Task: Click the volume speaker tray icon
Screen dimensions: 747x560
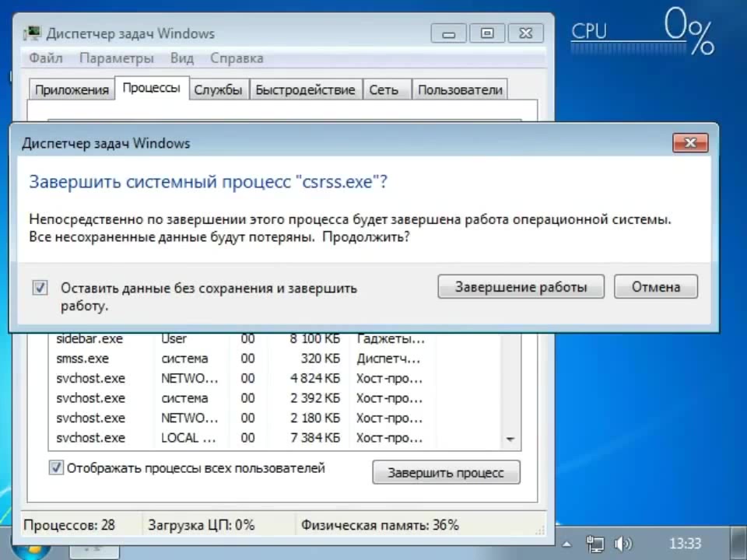Action: coord(622,544)
